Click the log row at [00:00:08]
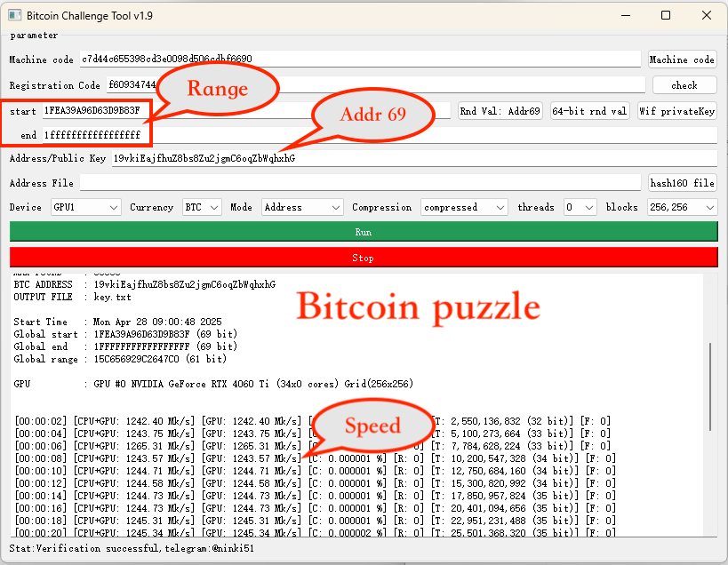 tap(316, 458)
